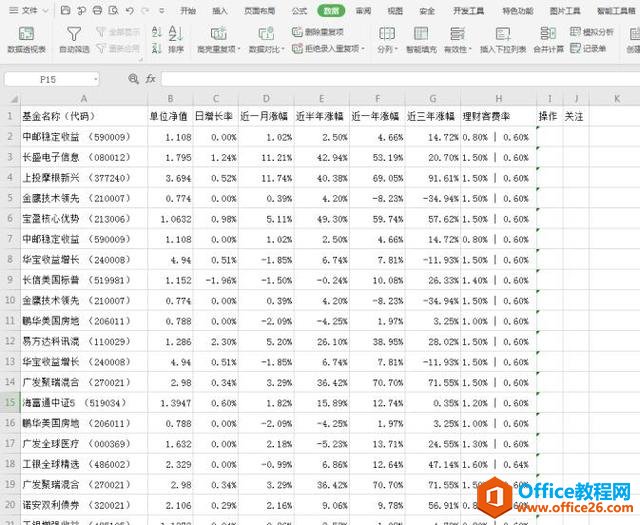
Task: Select the header cell 操作
Action: [x=549, y=116]
